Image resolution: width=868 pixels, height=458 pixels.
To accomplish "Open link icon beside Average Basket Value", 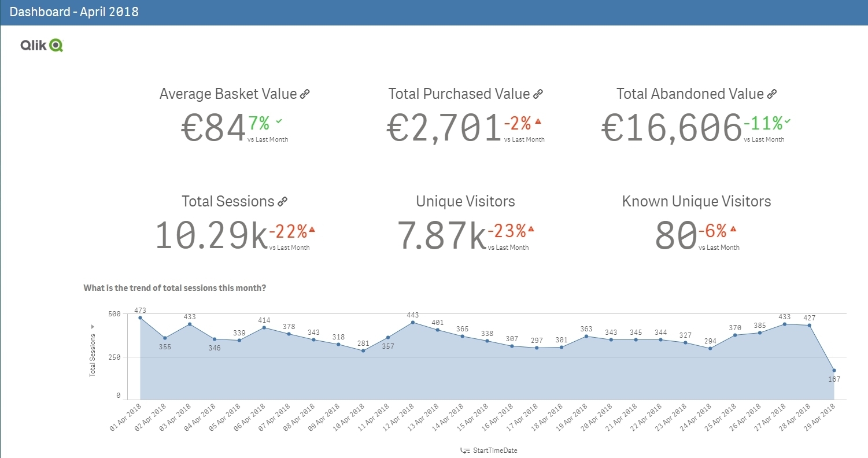I will coord(305,94).
